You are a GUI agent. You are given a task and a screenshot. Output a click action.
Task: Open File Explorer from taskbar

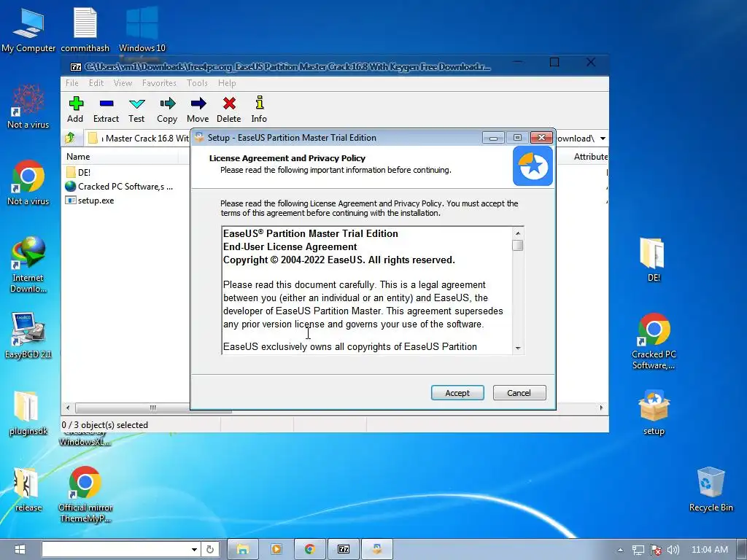tap(243, 550)
